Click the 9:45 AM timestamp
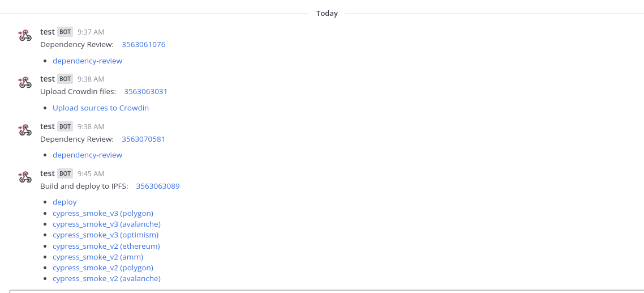Image resolution: width=644 pixels, height=293 pixels. tap(91, 173)
